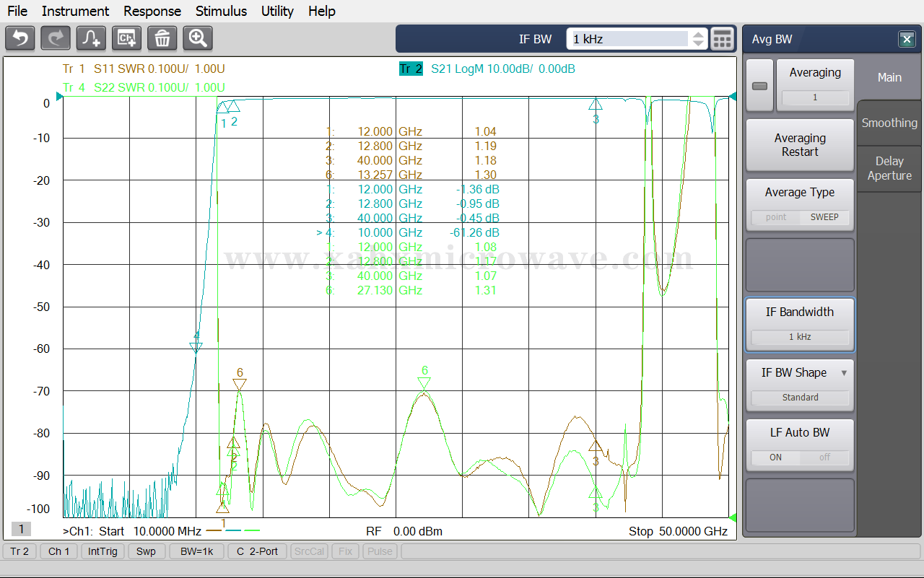This screenshot has height=578, width=924.
Task: Open the Stimulus menu
Action: pos(221,11)
